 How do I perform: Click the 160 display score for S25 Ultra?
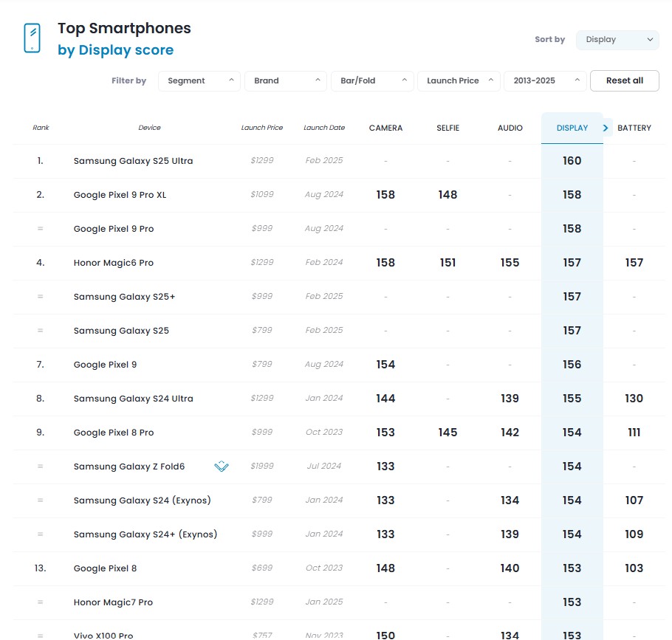pos(572,161)
